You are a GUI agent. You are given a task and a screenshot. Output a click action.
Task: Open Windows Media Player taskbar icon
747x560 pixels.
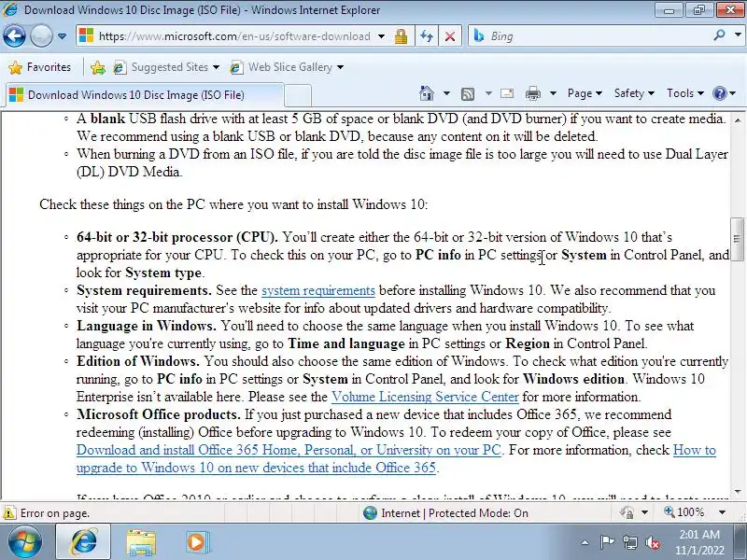tap(197, 542)
